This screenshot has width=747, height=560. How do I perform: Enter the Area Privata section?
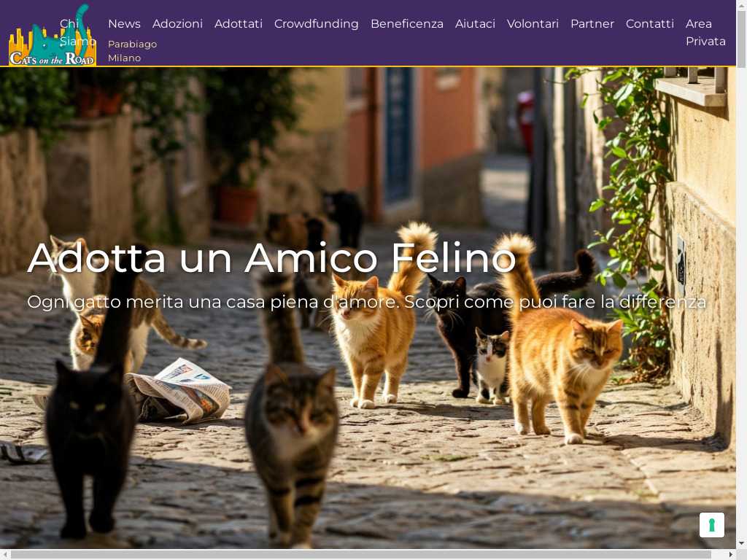tap(705, 32)
